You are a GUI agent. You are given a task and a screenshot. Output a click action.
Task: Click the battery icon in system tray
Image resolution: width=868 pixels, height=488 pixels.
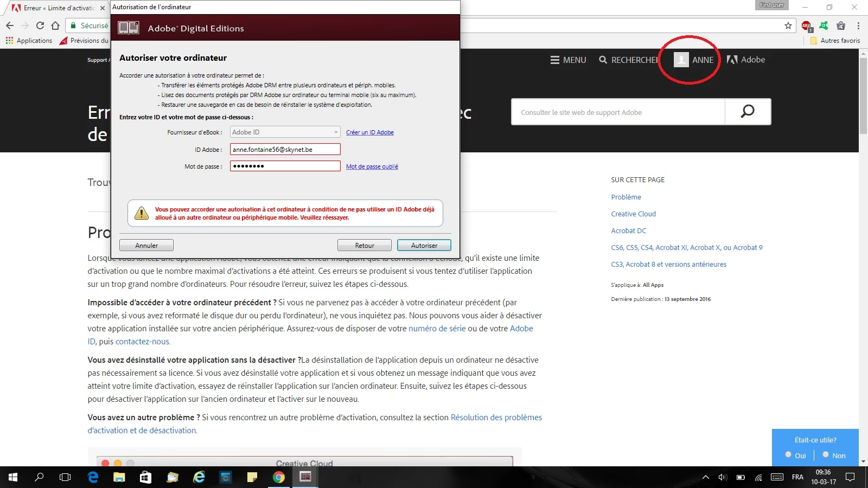click(x=741, y=477)
